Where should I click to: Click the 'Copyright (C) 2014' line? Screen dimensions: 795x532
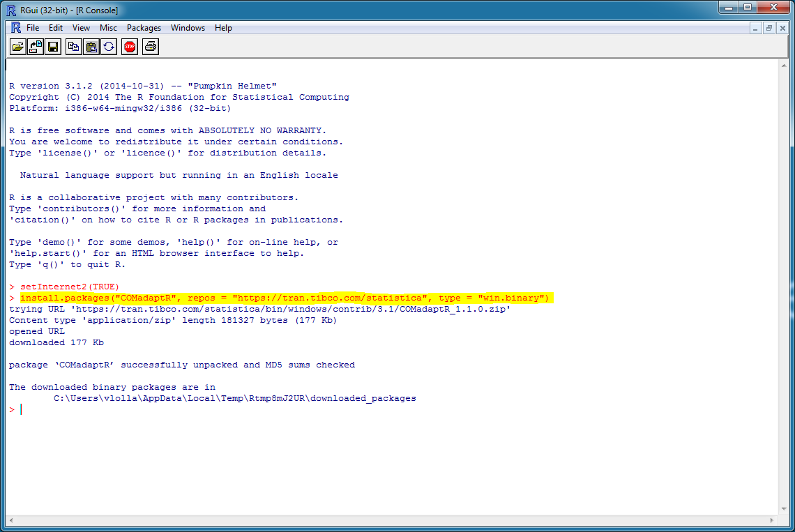pos(179,98)
